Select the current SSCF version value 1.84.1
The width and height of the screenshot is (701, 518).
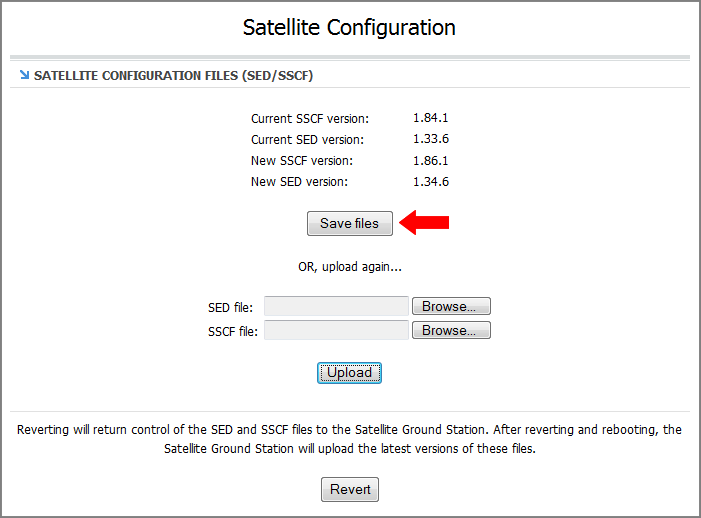coord(431,118)
